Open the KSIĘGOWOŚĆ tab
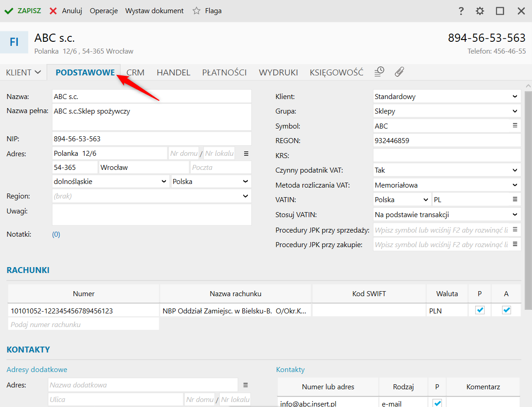Image resolution: width=532 pixels, height=407 pixels. click(336, 73)
